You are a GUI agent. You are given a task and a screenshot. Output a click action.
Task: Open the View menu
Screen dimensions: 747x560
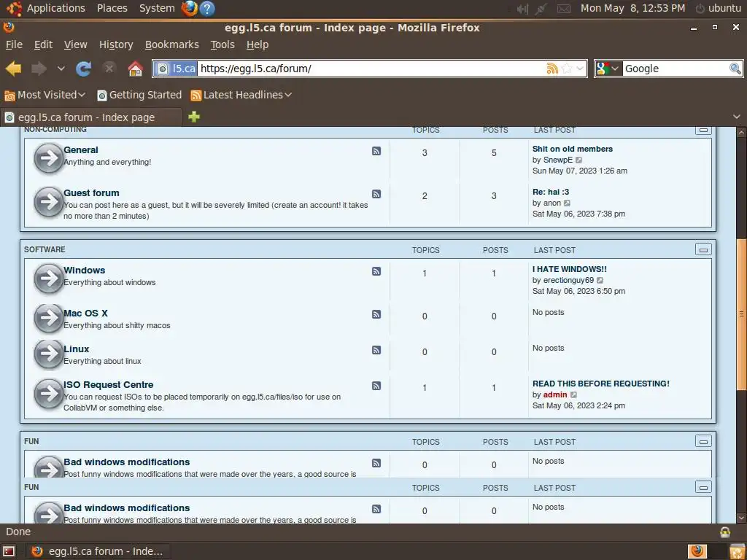point(75,44)
